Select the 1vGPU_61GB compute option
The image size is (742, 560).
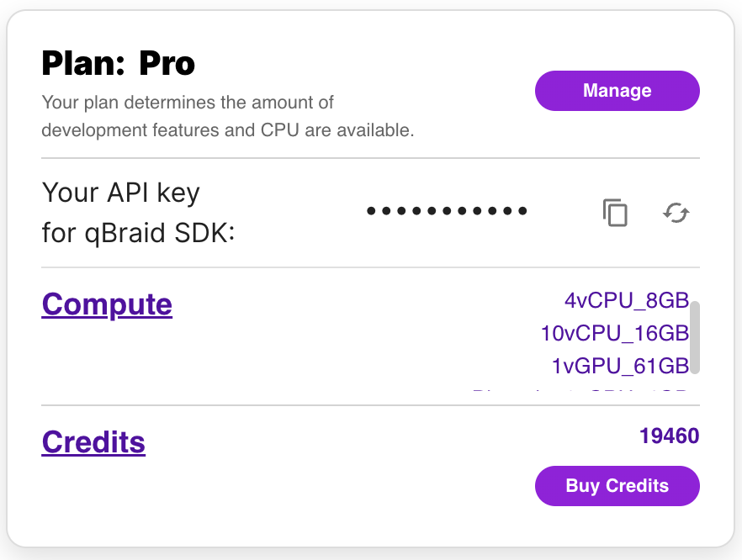620,366
